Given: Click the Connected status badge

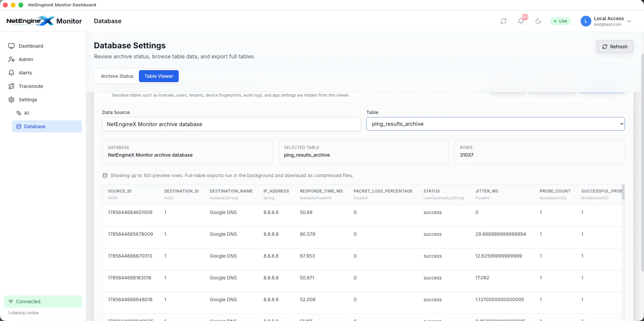Looking at the screenshot, I should 43,302.
